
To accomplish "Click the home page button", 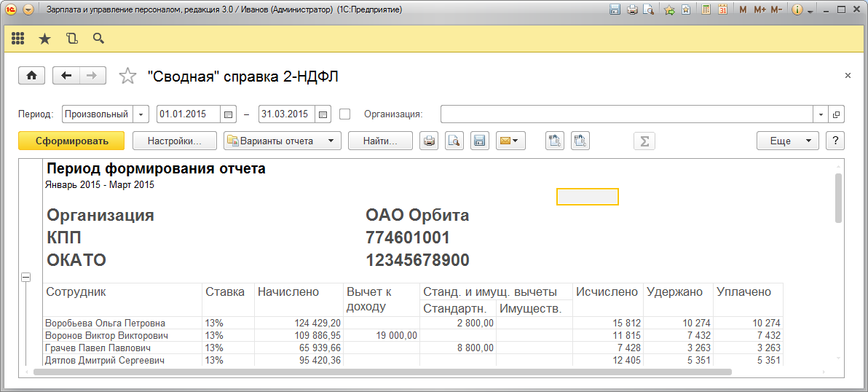I will [x=31, y=76].
